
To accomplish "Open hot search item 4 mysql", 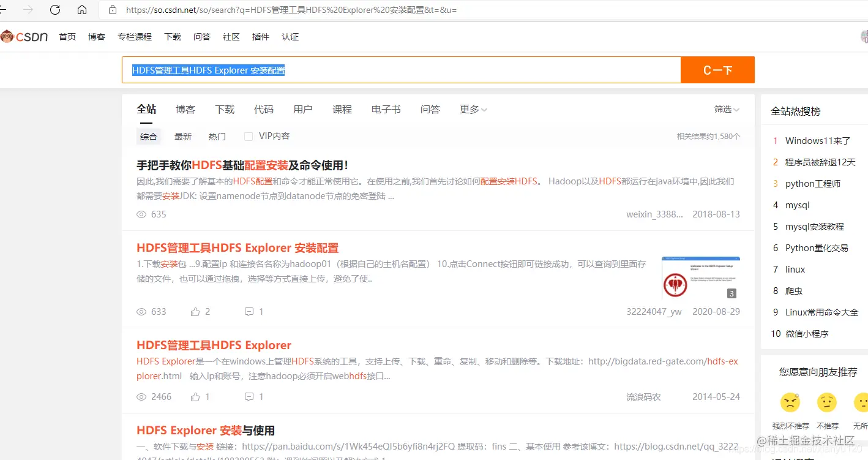I will click(798, 205).
